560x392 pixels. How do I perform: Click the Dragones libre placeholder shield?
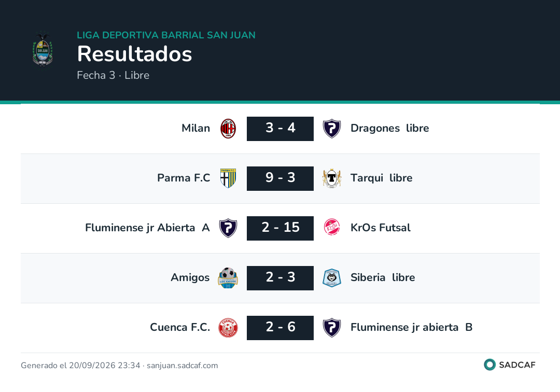[332, 129]
